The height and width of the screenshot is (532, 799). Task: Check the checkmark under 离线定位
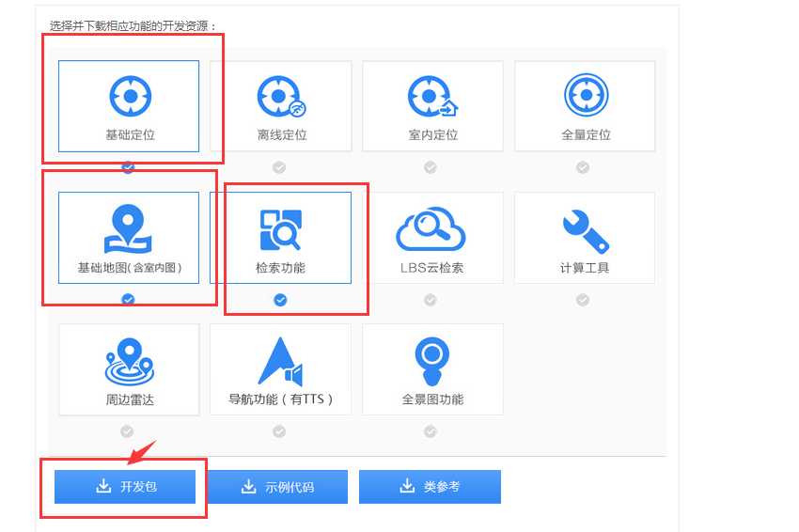click(x=279, y=167)
